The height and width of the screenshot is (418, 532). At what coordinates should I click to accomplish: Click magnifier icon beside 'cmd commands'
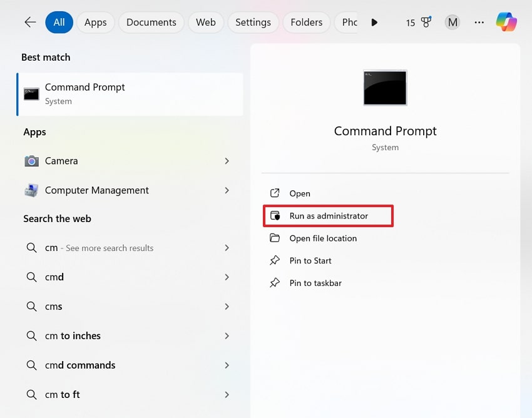31,365
